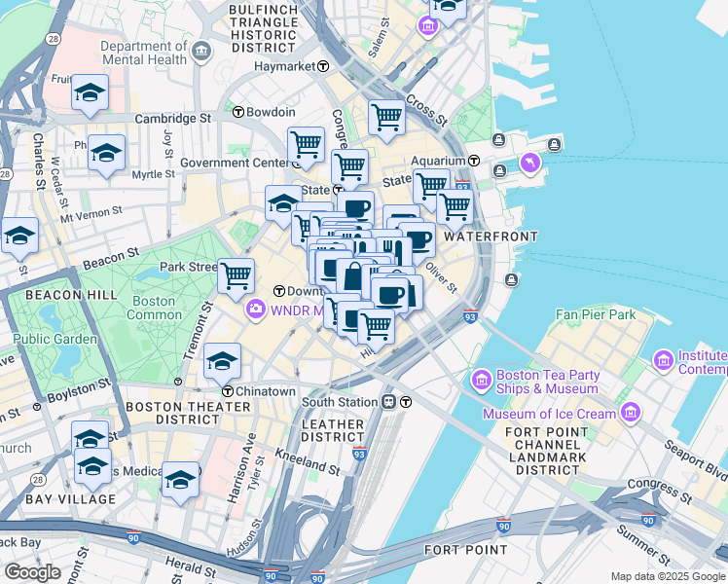Image resolution: width=728 pixels, height=584 pixels.
Task: Open the shopping cart marker left of Government Center
Action: (306, 145)
